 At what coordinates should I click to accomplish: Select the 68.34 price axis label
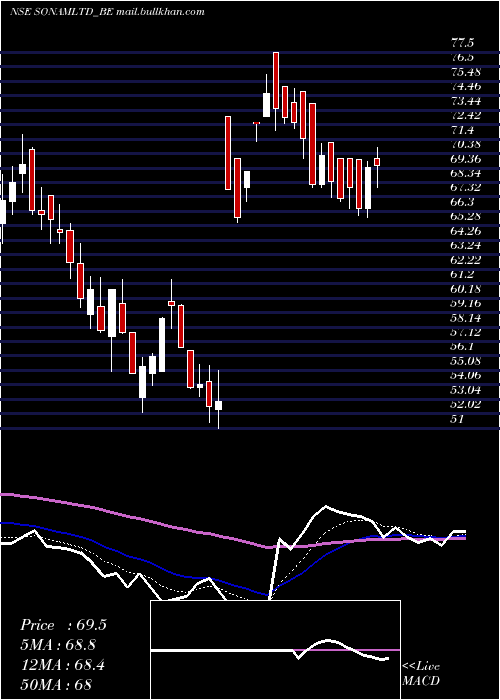[465, 173]
